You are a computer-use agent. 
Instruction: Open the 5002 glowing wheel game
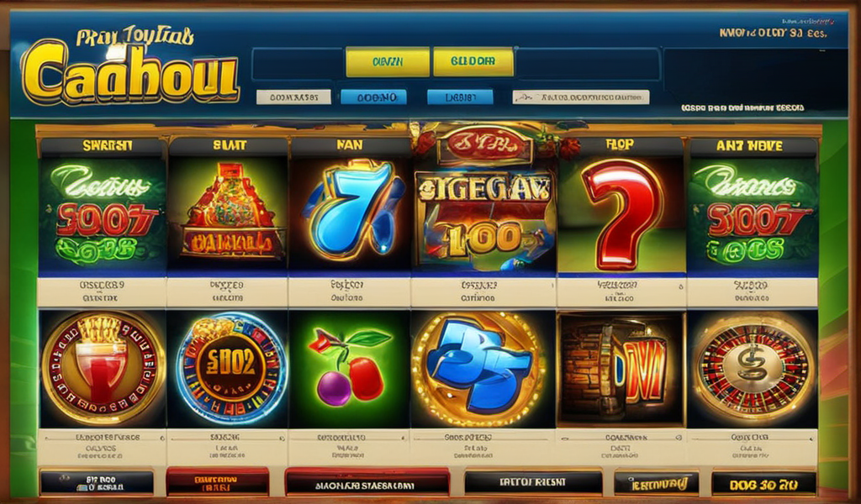click(x=228, y=369)
